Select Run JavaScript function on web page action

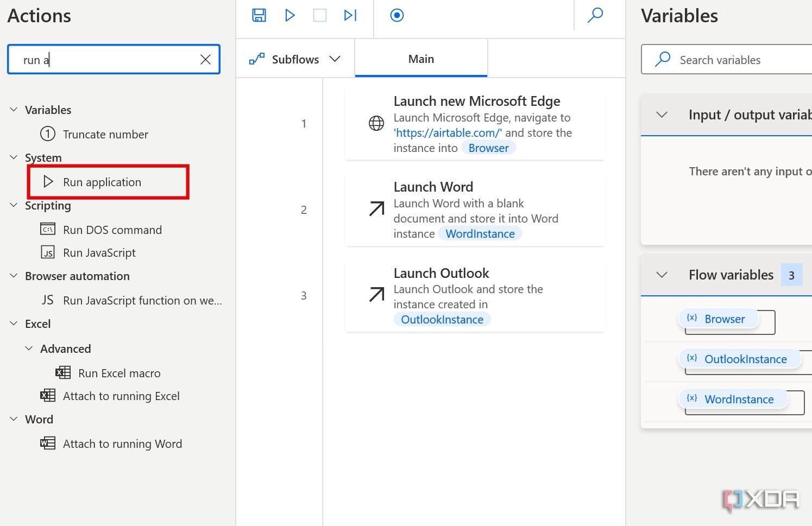pyautogui.click(x=142, y=300)
